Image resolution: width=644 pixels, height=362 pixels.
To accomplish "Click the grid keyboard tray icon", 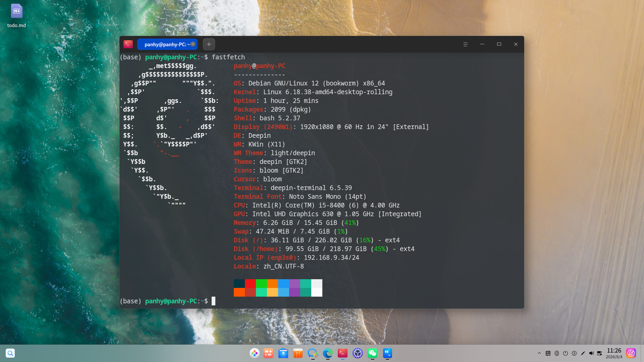I will pos(548,353).
